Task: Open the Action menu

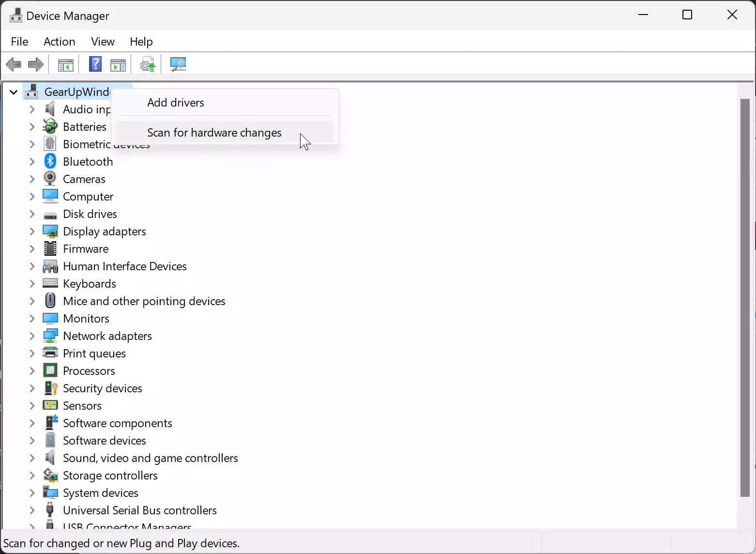Action: click(x=59, y=42)
